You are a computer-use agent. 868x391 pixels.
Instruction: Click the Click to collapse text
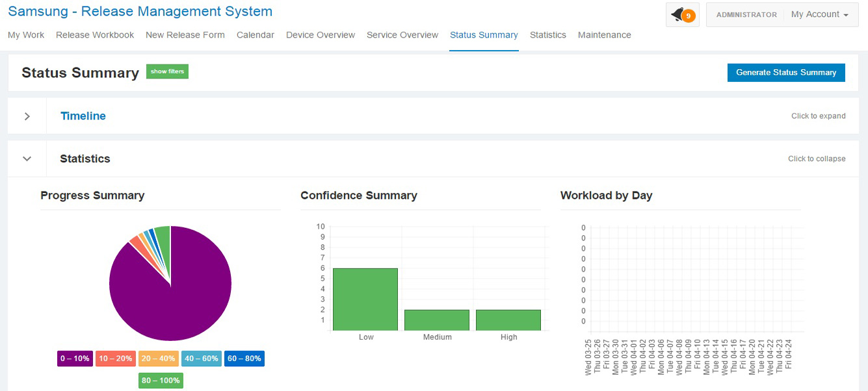817,158
